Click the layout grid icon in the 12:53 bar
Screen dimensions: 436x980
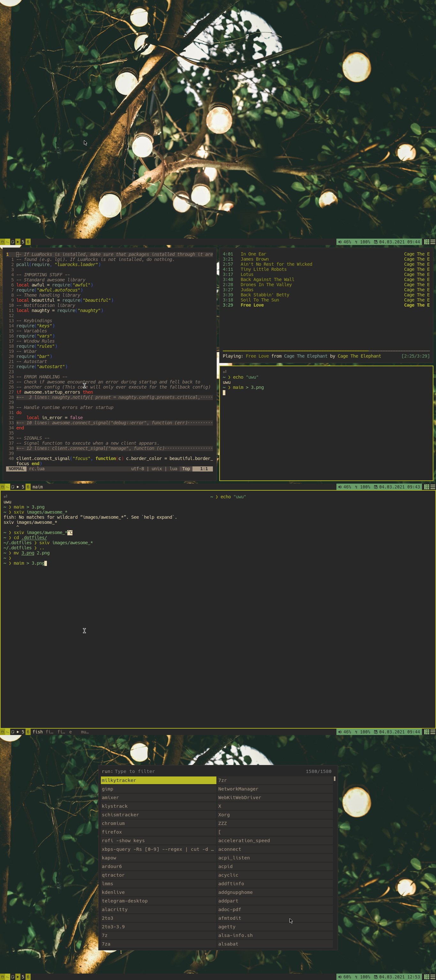tap(427, 977)
